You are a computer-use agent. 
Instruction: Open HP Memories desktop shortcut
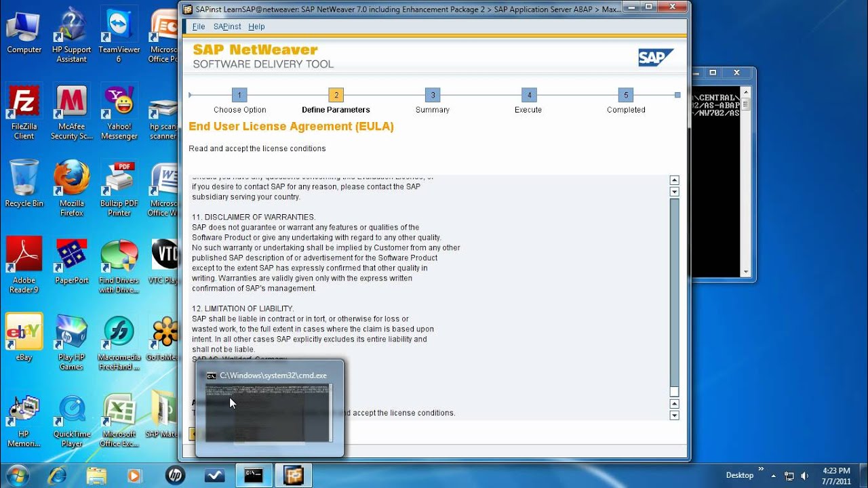coord(24,419)
